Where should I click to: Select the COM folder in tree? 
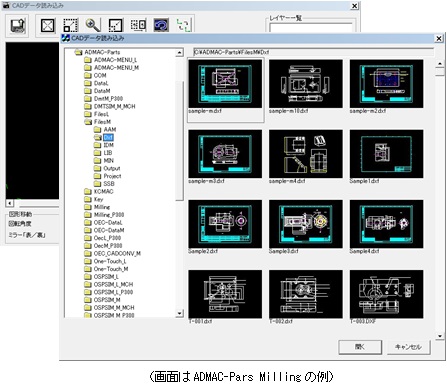coord(100,75)
